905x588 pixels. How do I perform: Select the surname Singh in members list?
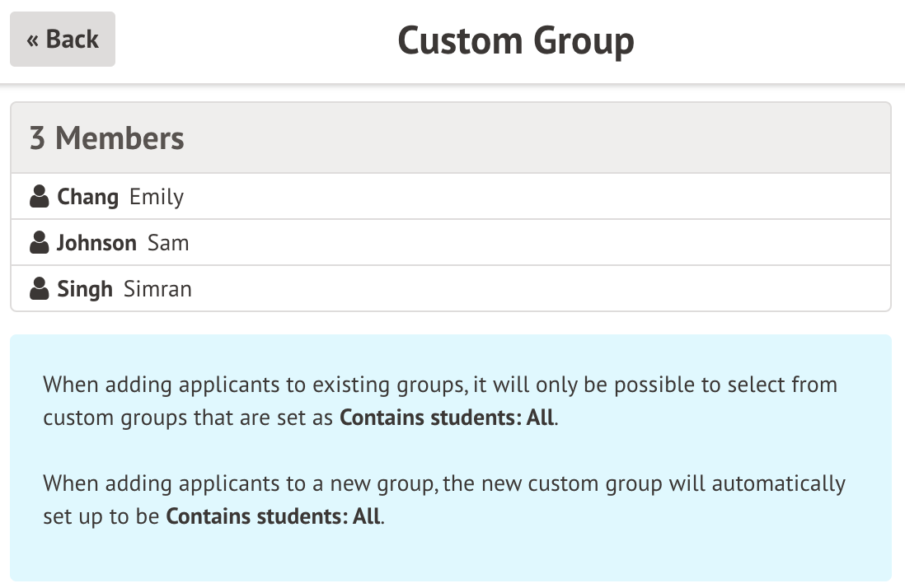pyautogui.click(x=85, y=289)
